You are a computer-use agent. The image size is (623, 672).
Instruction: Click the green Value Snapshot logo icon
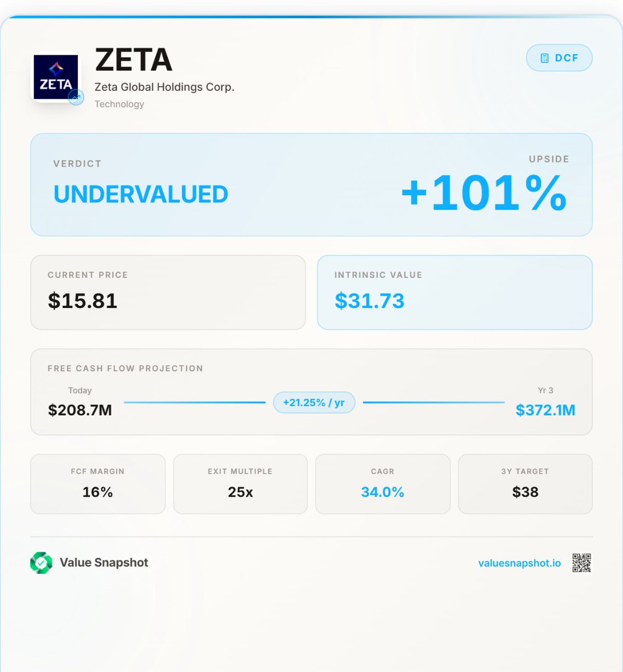[x=41, y=563]
